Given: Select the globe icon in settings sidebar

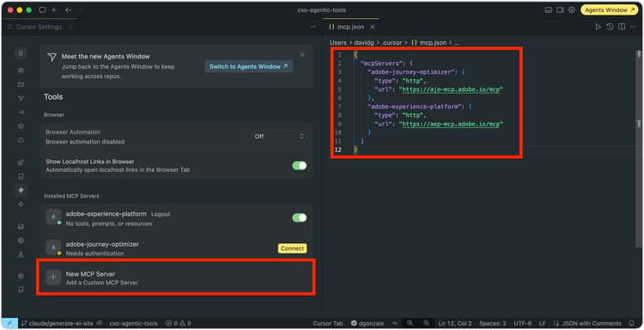Looking at the screenshot, I should (21, 241).
